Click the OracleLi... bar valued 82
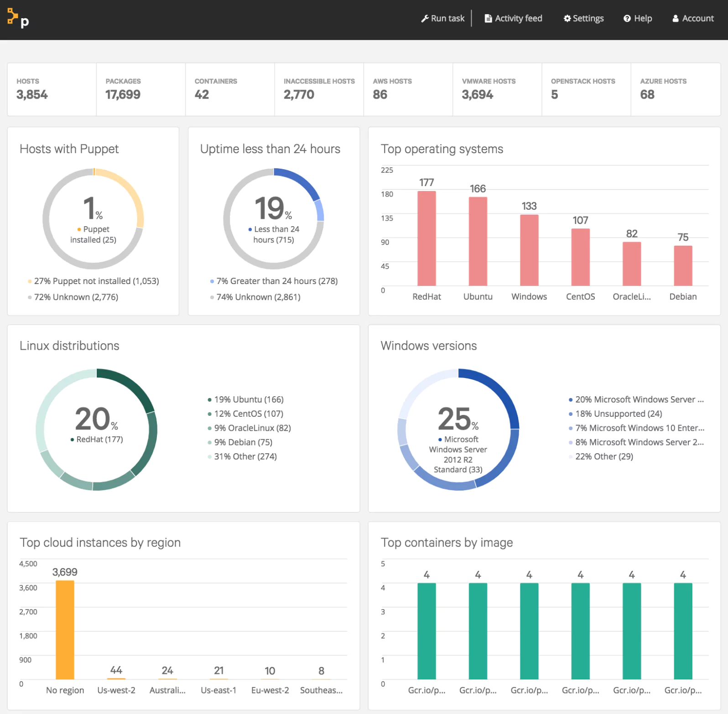The image size is (728, 714). (632, 264)
